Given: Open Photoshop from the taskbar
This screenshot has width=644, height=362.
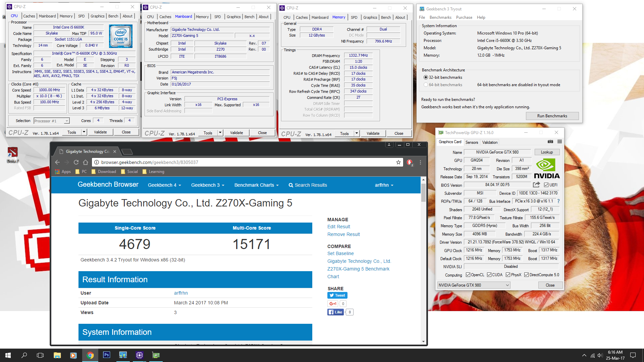Looking at the screenshot, I should (x=107, y=355).
